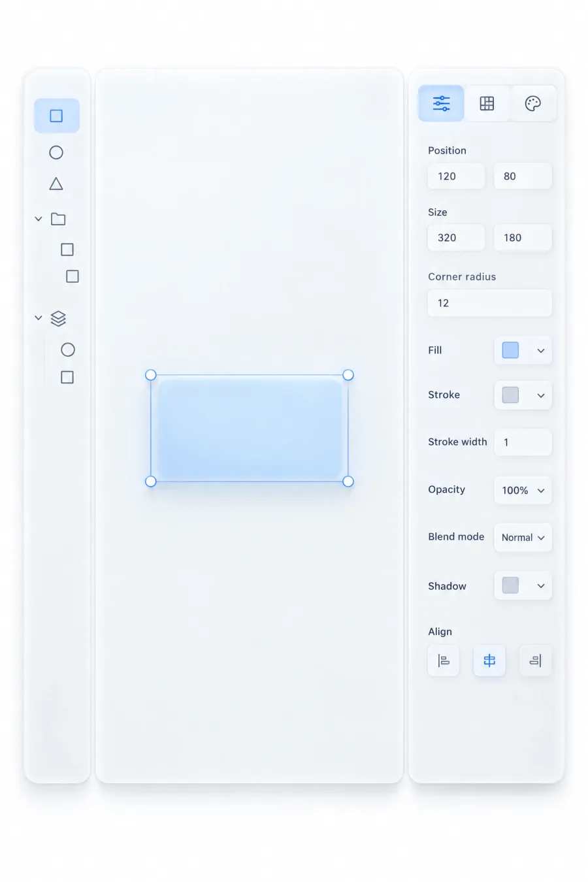Click the Corner radius field
The image size is (588, 882).
click(489, 302)
